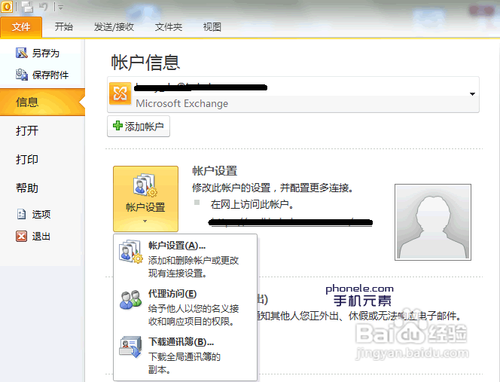Image resolution: width=500 pixels, height=382 pixels.
Task: Click the 代理访问 two-people icon
Action: (x=131, y=299)
